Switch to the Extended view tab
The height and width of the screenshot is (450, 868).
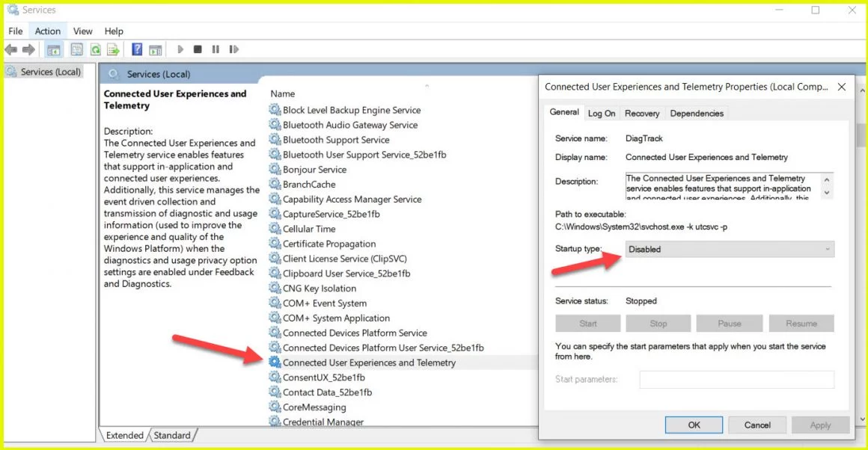pyautogui.click(x=124, y=435)
